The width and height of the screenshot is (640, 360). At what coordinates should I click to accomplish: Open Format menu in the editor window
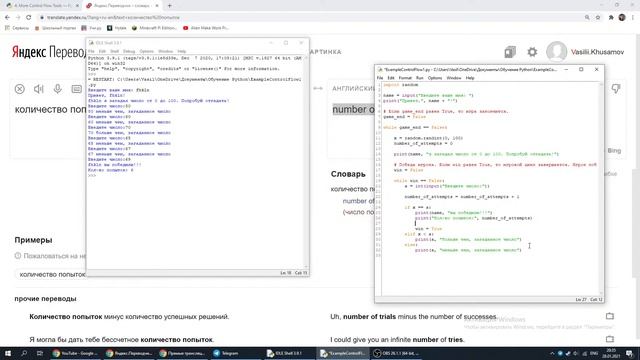coord(405,78)
